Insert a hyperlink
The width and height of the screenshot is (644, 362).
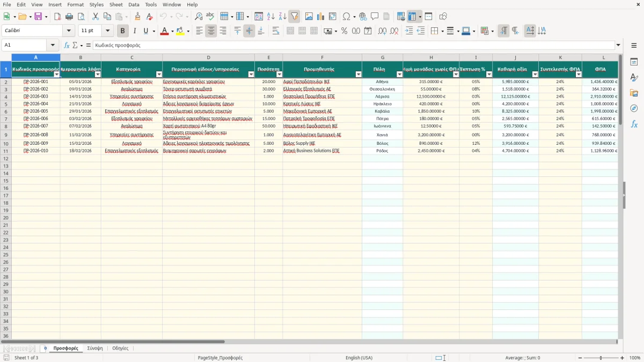point(363,17)
